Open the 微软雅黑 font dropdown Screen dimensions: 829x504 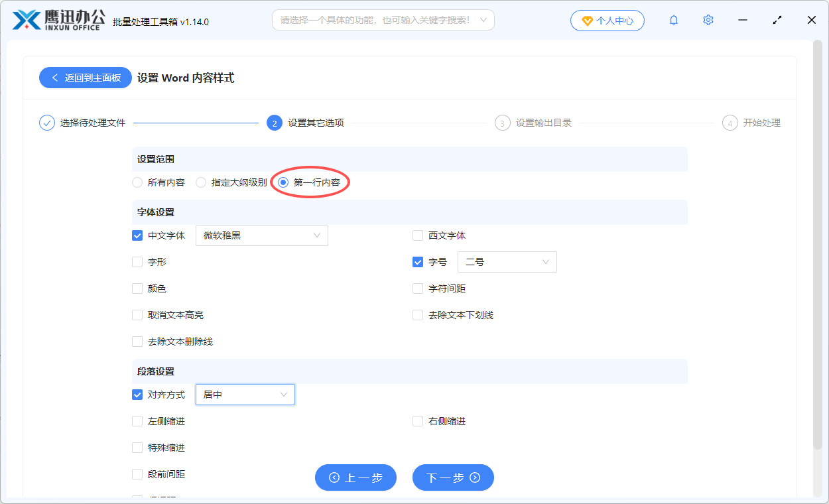[x=261, y=235]
